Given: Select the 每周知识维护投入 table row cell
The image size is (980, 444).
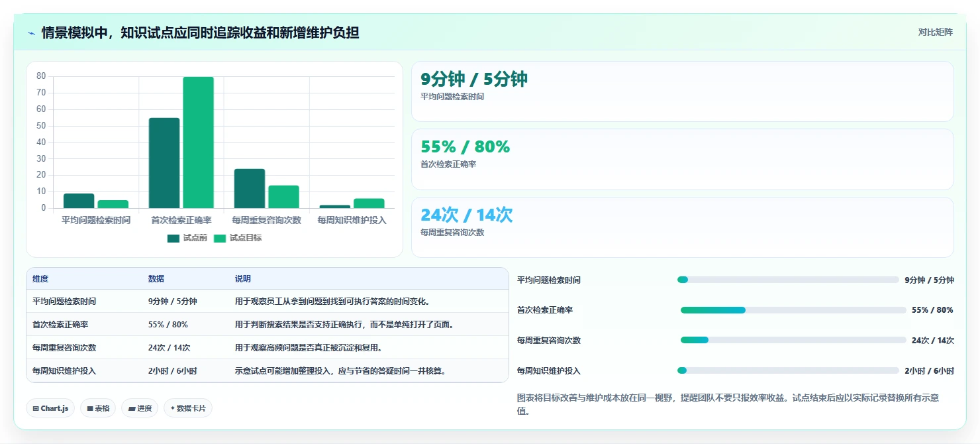Looking at the screenshot, I should pyautogui.click(x=64, y=371).
